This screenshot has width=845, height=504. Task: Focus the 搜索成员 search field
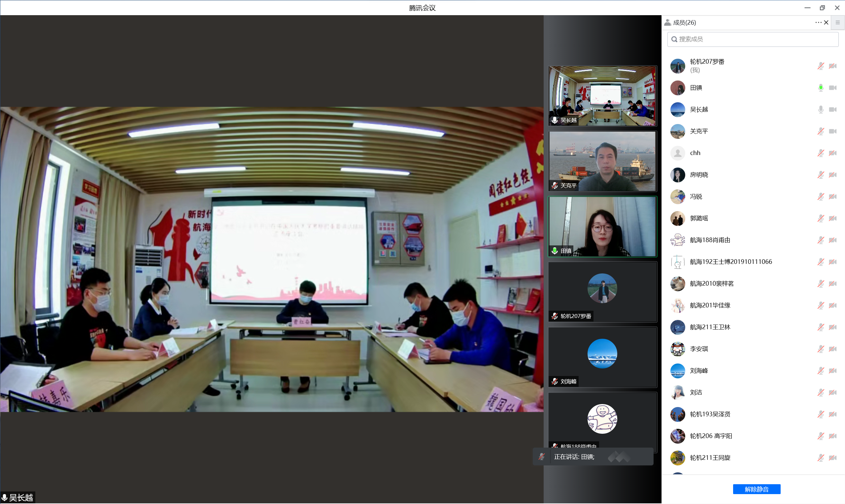pyautogui.click(x=752, y=39)
